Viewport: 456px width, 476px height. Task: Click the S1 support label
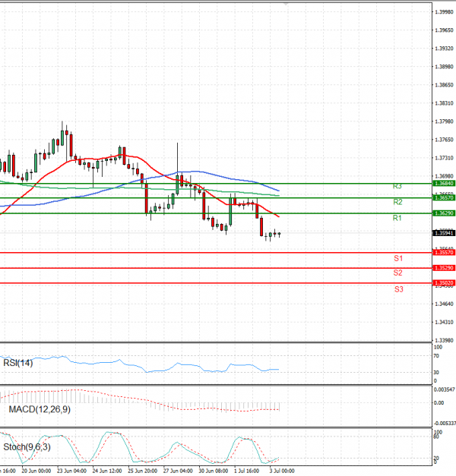point(398,258)
